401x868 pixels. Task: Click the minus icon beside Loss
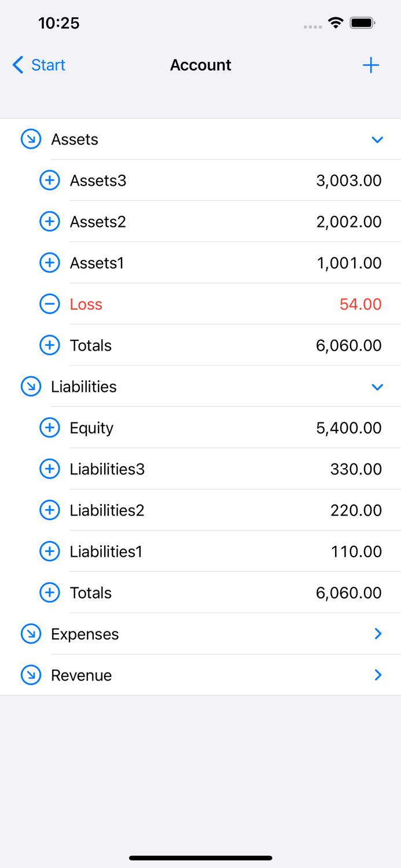[50, 304]
